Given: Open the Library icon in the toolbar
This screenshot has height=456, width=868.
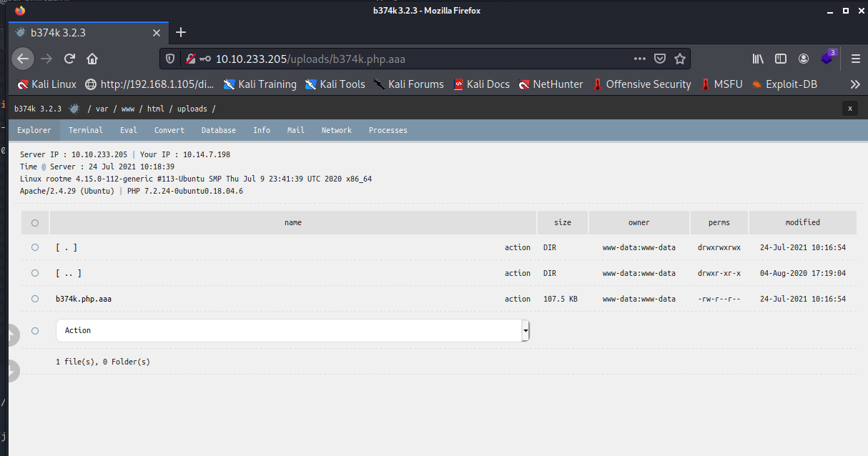Looking at the screenshot, I should tap(758, 59).
